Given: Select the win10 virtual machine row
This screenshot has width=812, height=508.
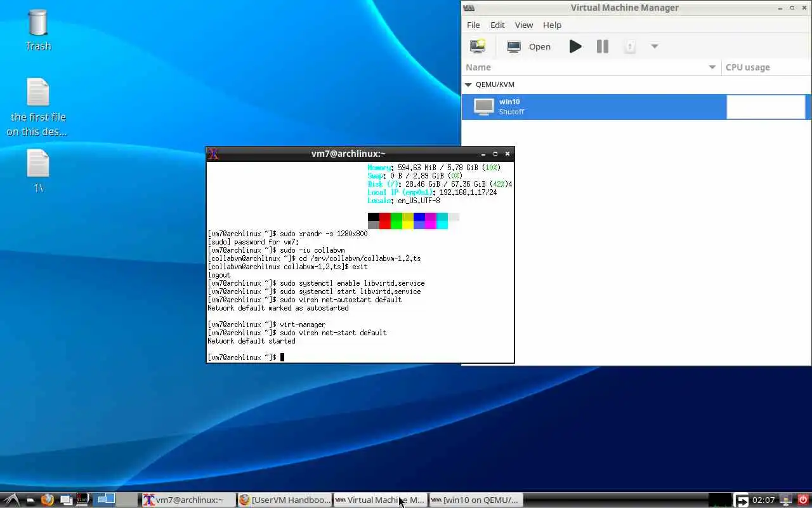Looking at the screenshot, I should (x=636, y=107).
